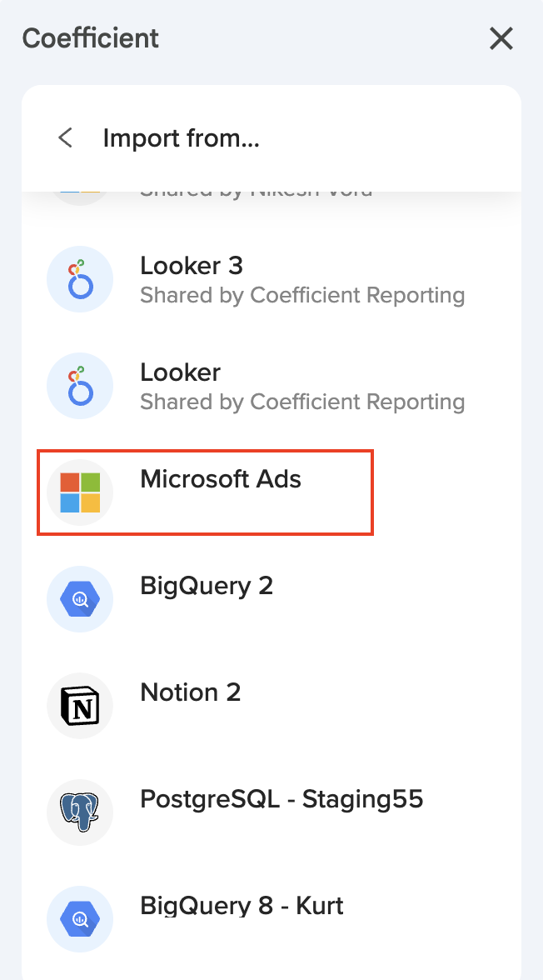The width and height of the screenshot is (543, 980).
Task: Open the PostgreSQL - Staging55 connection
Action: point(281,799)
